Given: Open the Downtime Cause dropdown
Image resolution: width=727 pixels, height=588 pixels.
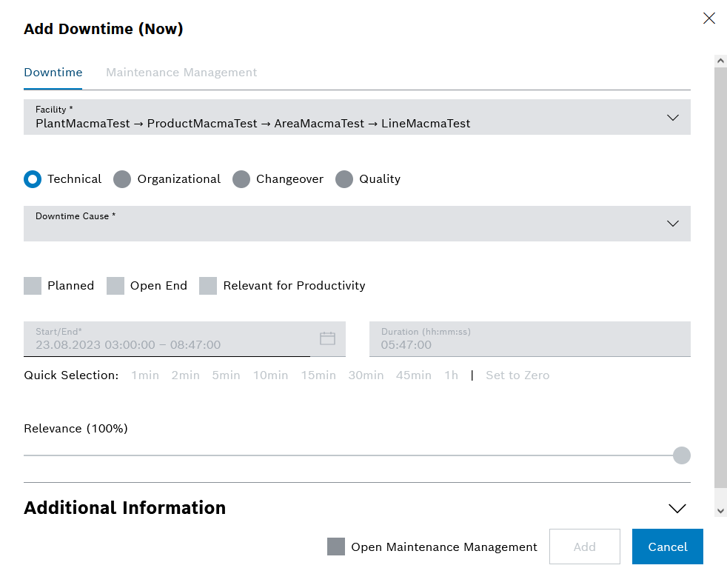Looking at the screenshot, I should point(672,223).
